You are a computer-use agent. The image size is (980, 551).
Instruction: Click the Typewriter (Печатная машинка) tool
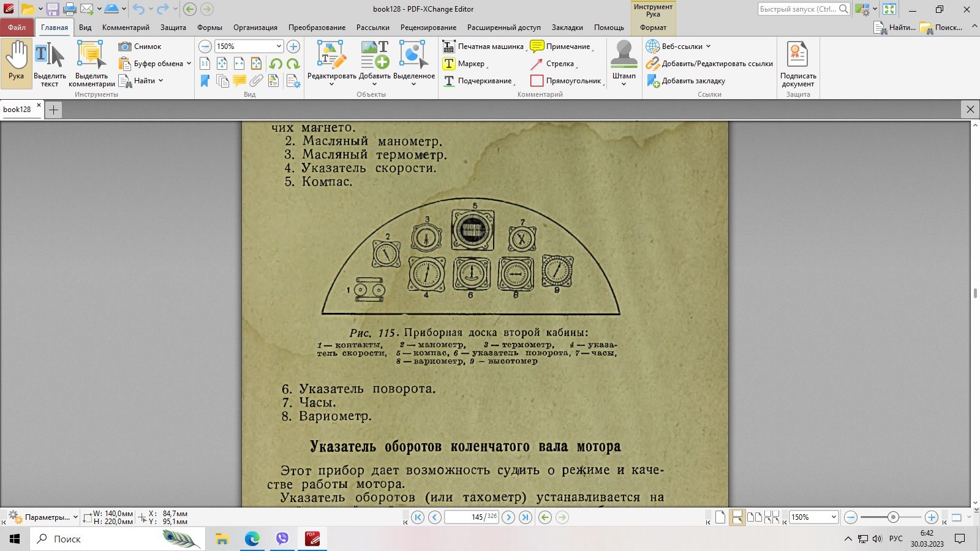484,47
